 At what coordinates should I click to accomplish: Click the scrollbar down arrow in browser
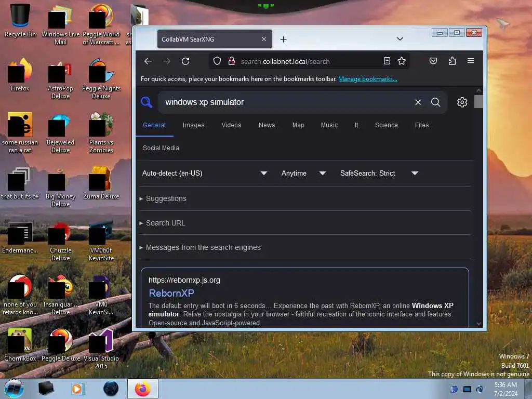(x=478, y=324)
